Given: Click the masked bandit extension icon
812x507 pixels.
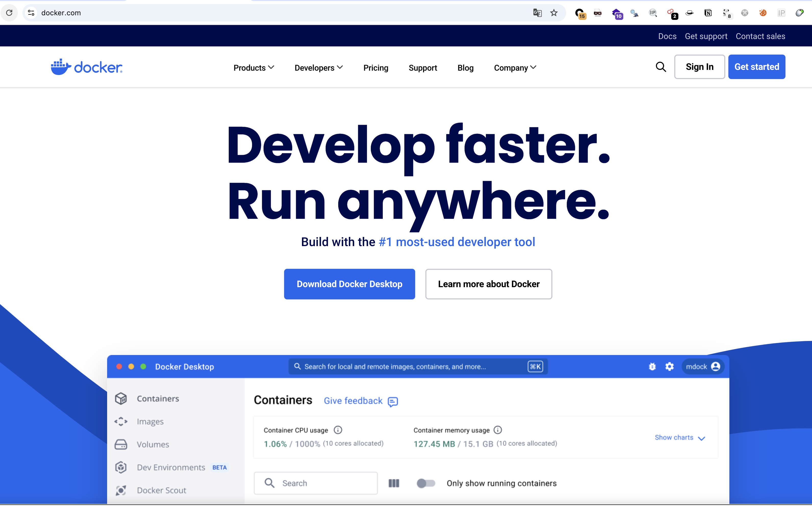Looking at the screenshot, I should pyautogui.click(x=598, y=13).
